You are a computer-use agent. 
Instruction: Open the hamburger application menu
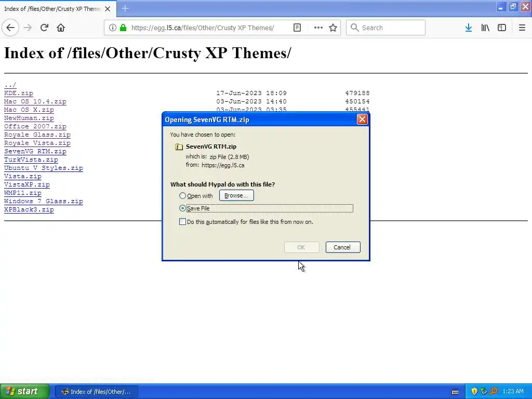(x=522, y=28)
